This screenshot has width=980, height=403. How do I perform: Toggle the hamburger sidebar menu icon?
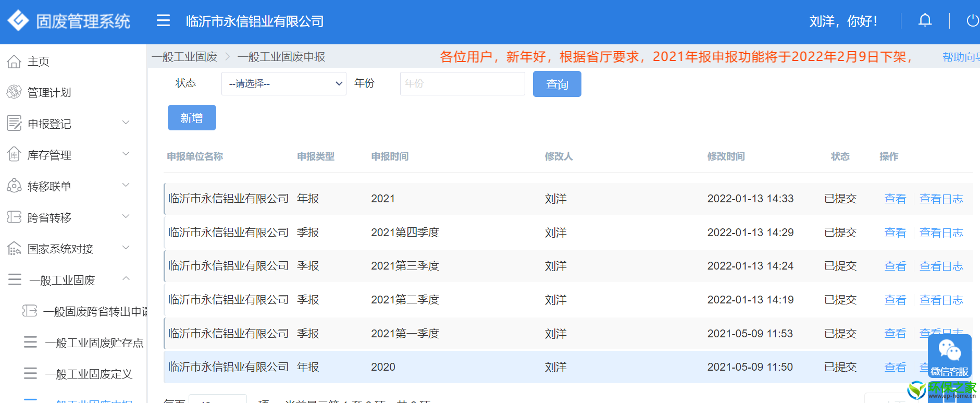(164, 20)
